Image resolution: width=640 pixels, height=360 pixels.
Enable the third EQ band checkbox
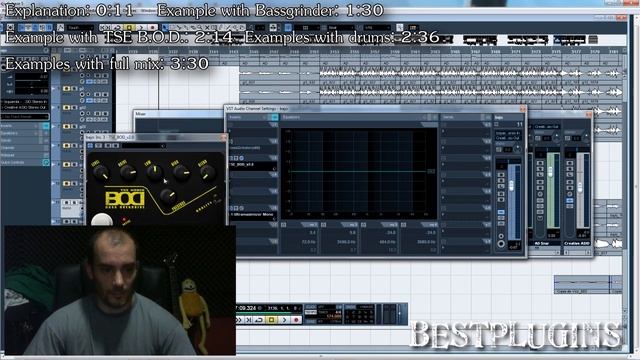pyautogui.click(x=364, y=225)
